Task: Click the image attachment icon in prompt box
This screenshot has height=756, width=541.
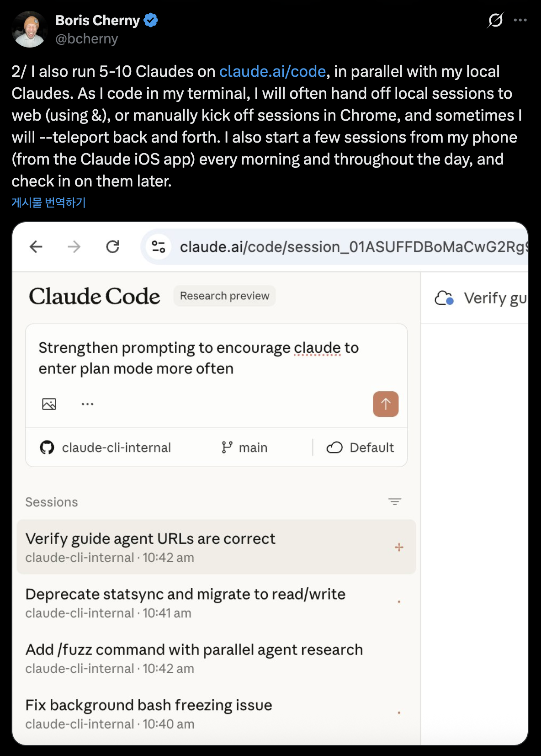Action: [49, 404]
